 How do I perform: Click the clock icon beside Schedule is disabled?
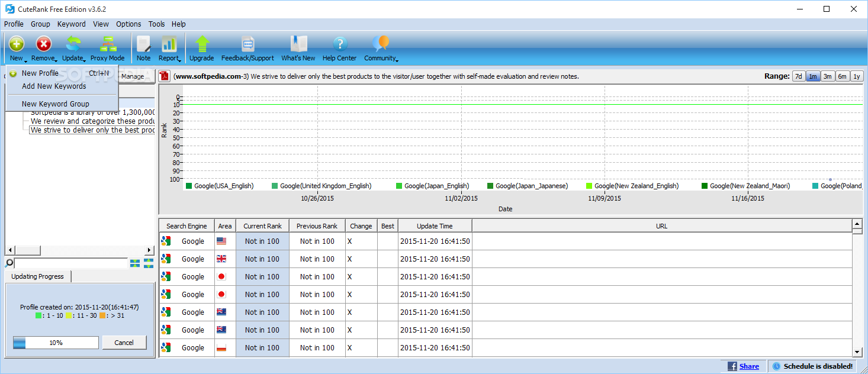coord(777,366)
